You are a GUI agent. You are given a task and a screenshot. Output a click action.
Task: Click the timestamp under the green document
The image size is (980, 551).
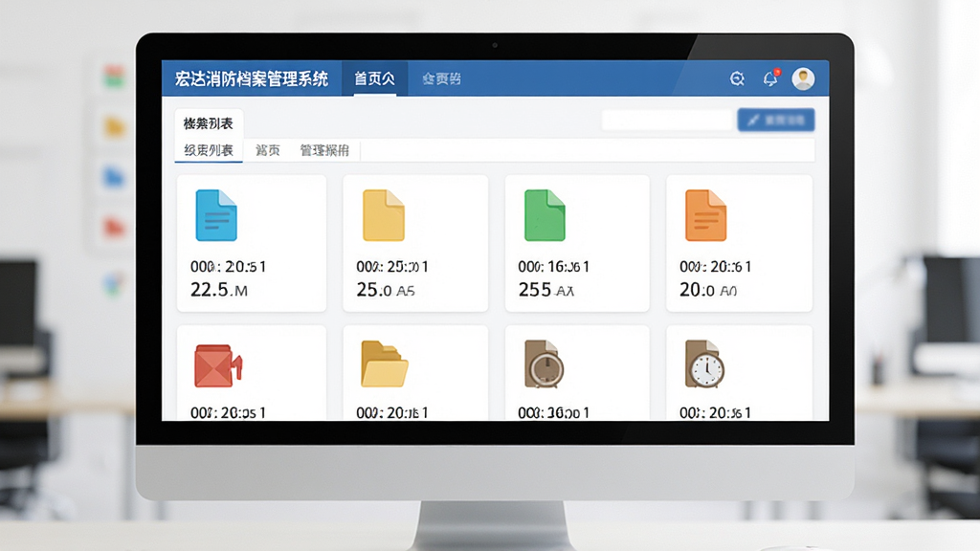[x=554, y=267]
